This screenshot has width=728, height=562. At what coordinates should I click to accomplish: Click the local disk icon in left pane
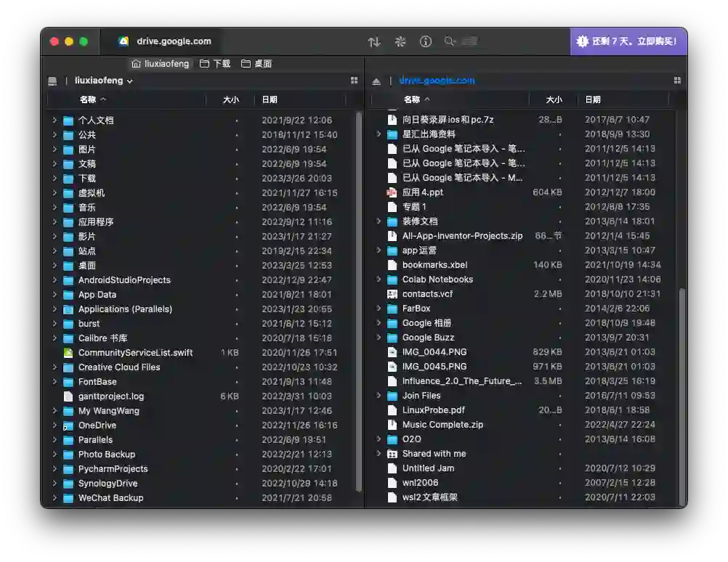click(x=52, y=81)
